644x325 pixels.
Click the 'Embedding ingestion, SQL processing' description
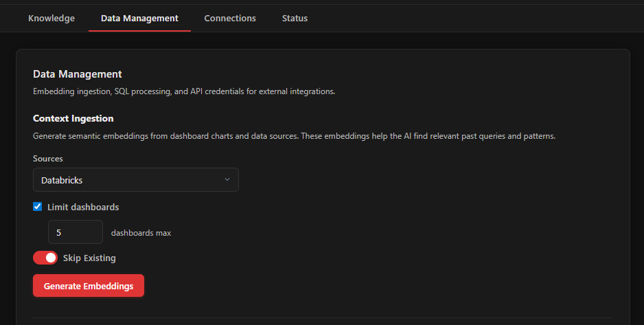click(184, 91)
